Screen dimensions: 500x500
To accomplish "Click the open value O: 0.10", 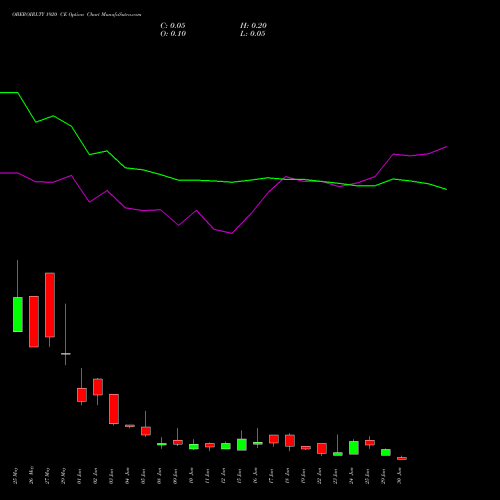I will click(x=173, y=34).
